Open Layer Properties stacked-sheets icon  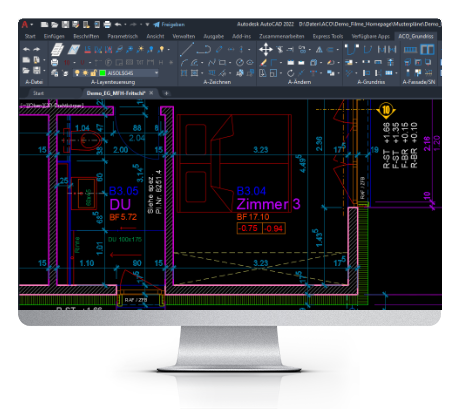57,50
